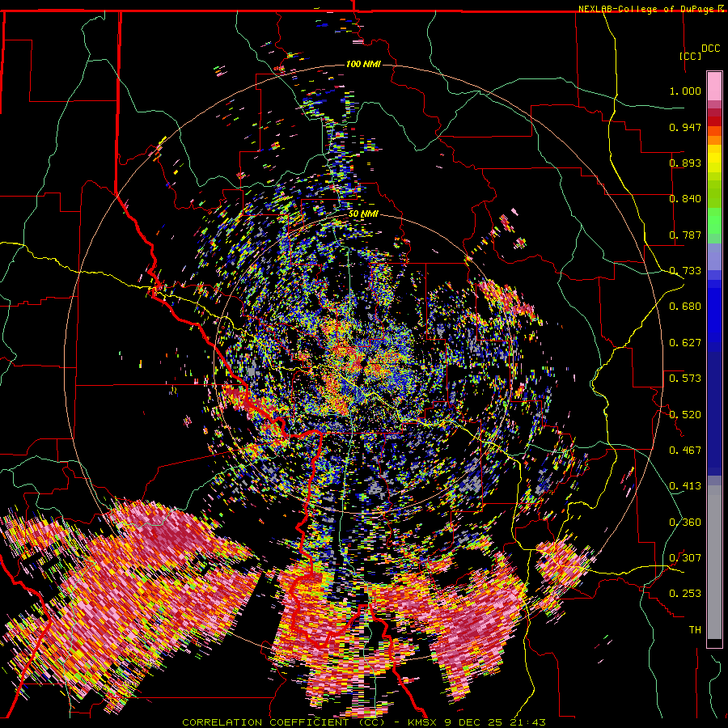728x728 pixels.
Task: Pick the light pink swatch beside 1.000
Action: 714,86
